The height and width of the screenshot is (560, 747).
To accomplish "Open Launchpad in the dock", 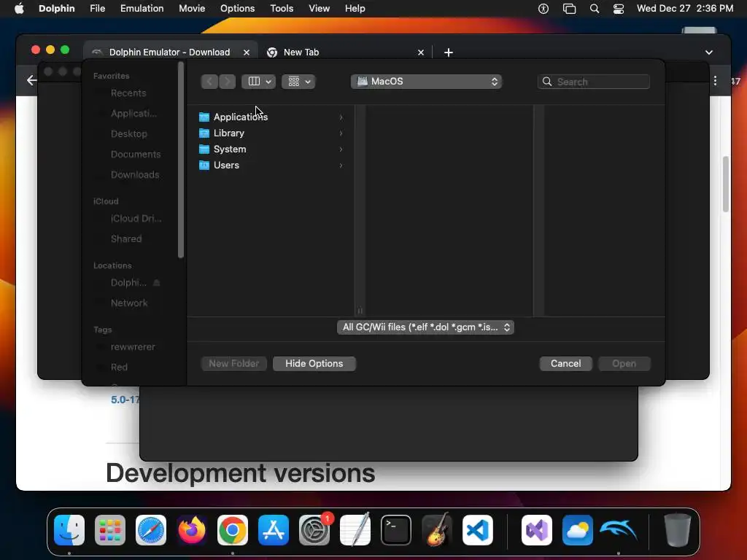I will [x=110, y=530].
